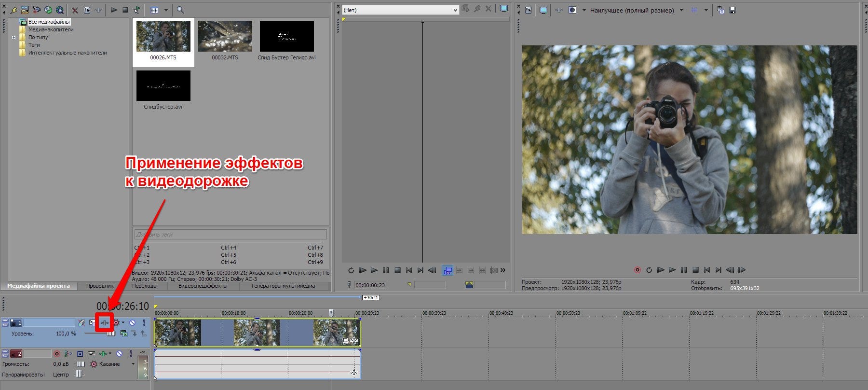
Task: Switch to 'Переходы' tab
Action: click(145, 286)
